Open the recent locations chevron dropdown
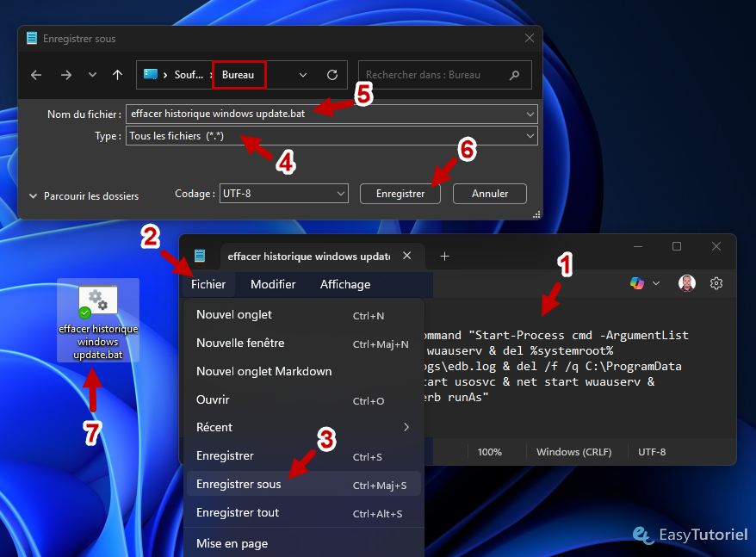Screen dimensions: 756x557 (x=93, y=75)
